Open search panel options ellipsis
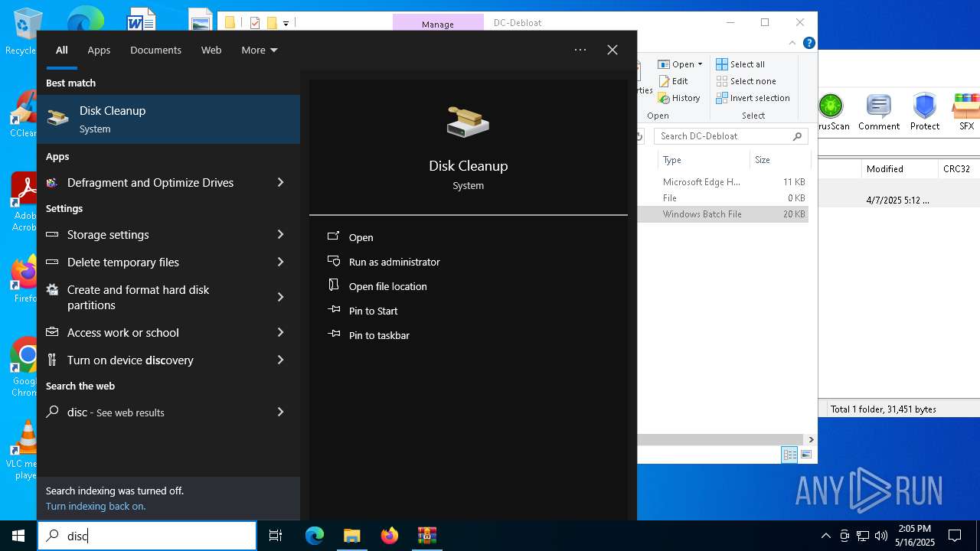This screenshot has height=551, width=980. 580,50
